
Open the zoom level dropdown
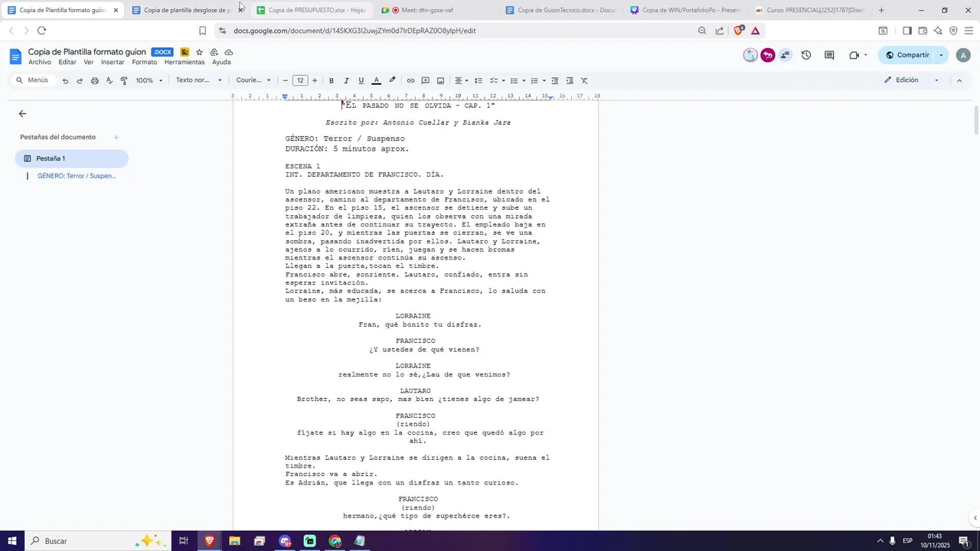[149, 80]
